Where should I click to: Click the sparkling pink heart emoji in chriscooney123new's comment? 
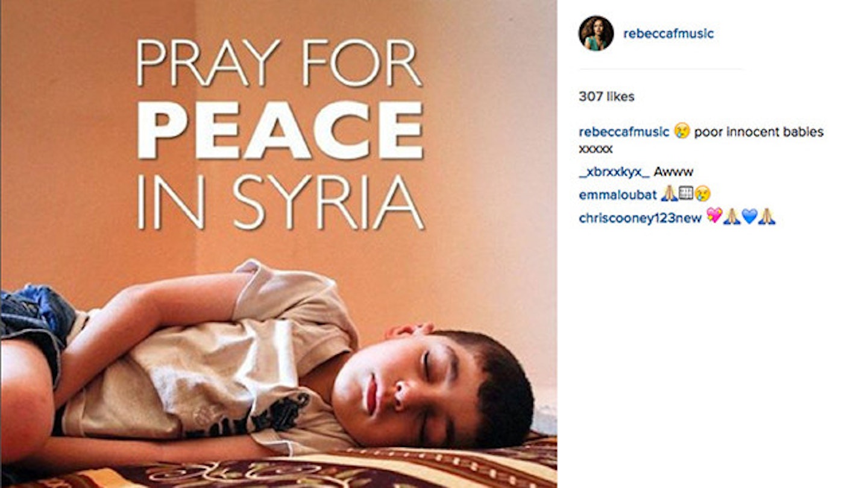(x=714, y=217)
